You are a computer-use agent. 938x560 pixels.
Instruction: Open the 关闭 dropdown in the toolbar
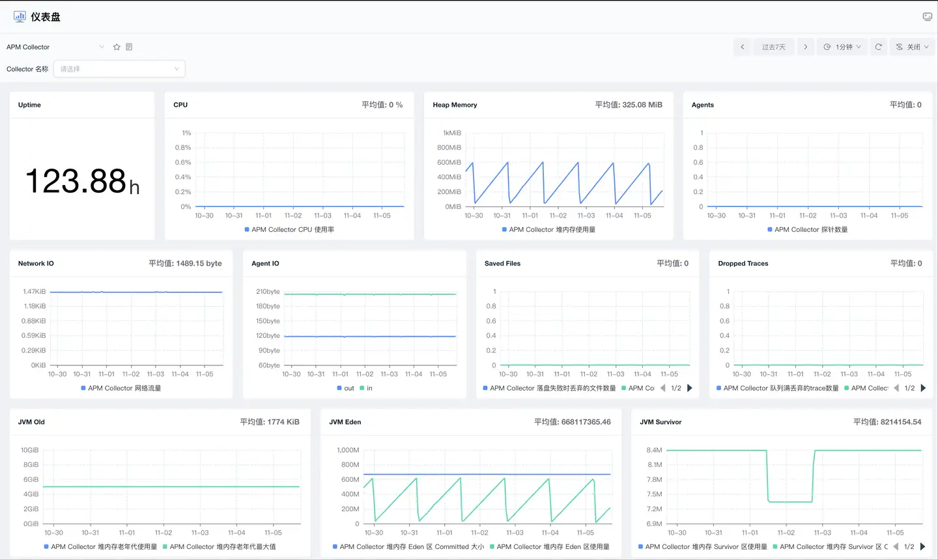coord(912,47)
